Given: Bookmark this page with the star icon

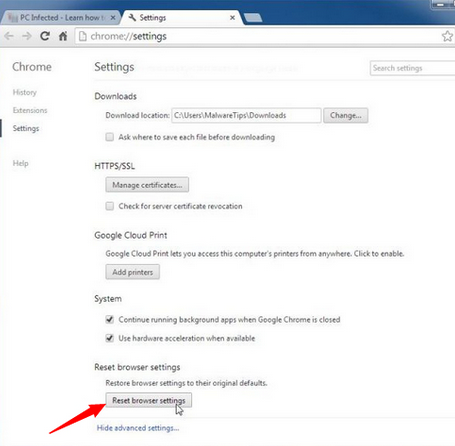Looking at the screenshot, I should 447,36.
